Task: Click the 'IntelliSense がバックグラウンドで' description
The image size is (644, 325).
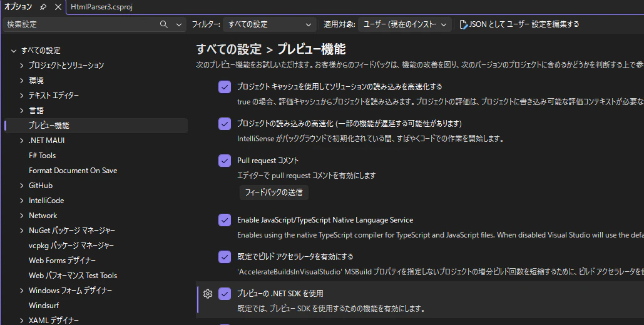Action: 371,139
